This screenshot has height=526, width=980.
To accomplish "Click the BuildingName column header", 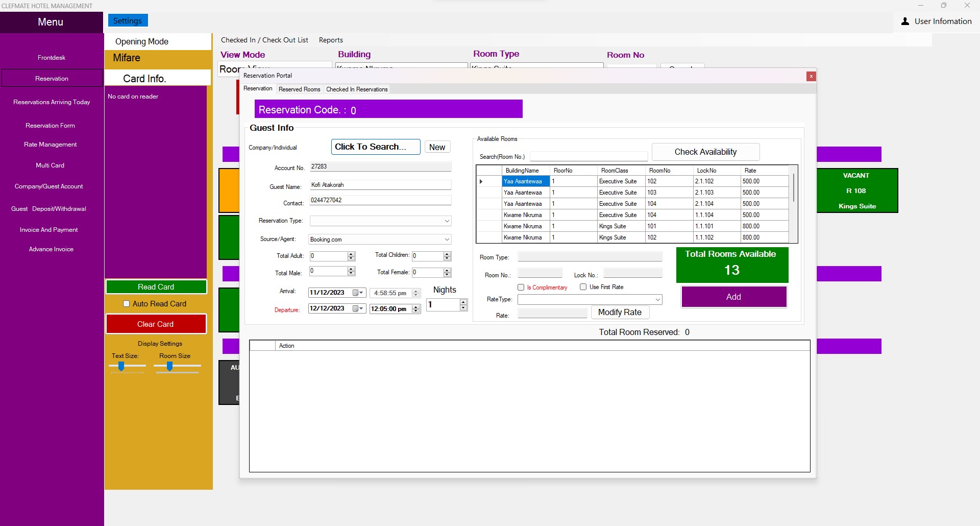I will (526, 171).
